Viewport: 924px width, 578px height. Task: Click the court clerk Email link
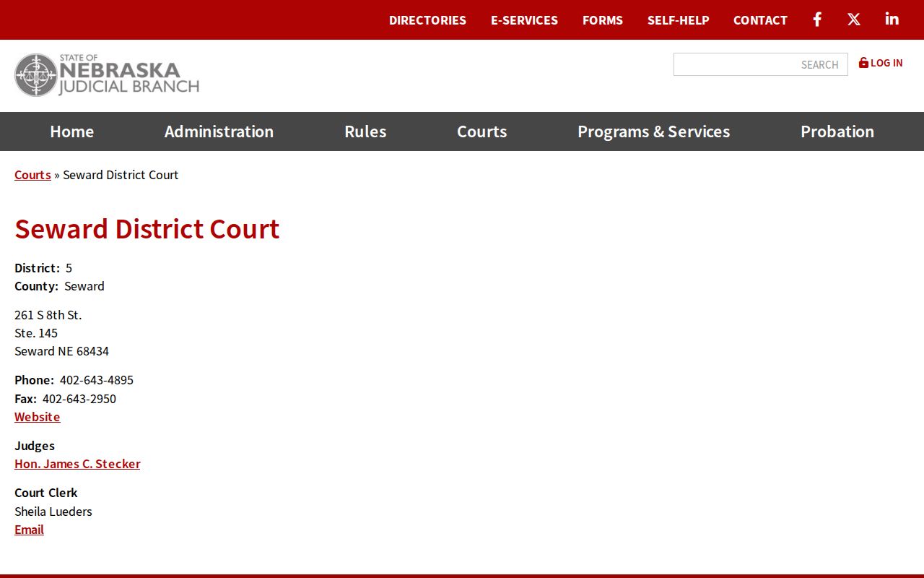coord(29,530)
